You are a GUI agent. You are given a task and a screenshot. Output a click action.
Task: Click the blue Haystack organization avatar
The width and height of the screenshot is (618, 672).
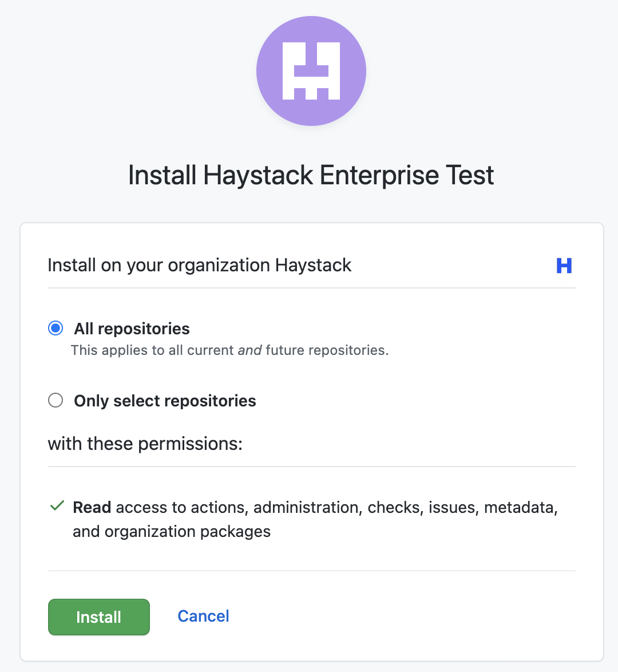pyautogui.click(x=564, y=266)
